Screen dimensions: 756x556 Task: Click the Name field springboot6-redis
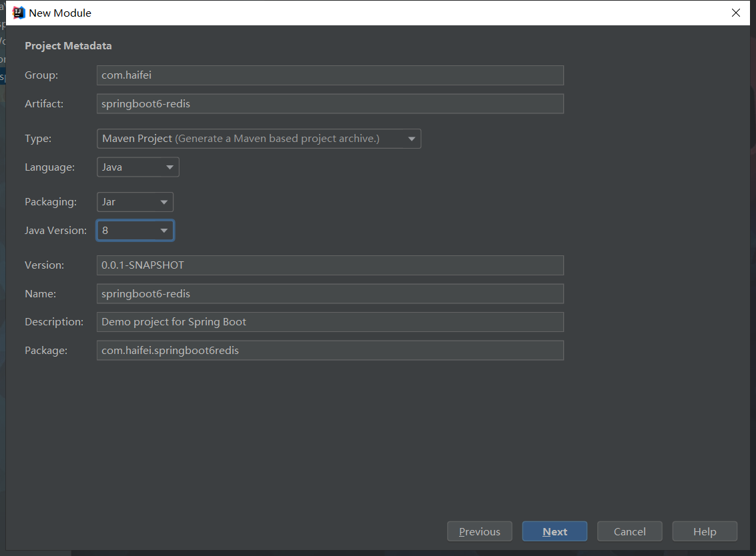point(330,293)
